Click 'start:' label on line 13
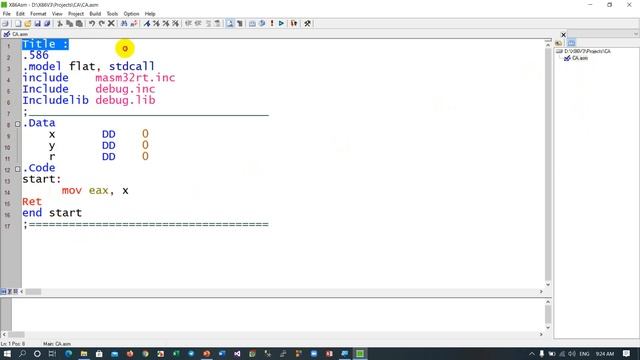640x360 pixels. pyautogui.click(x=42, y=179)
